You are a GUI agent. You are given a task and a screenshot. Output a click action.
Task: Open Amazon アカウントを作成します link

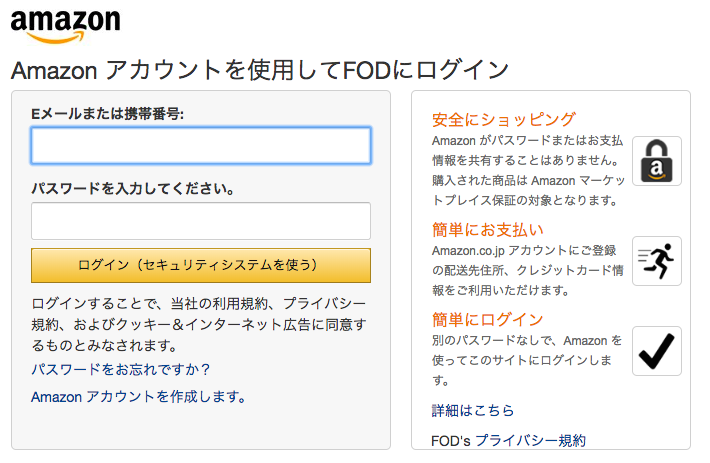click(x=139, y=397)
